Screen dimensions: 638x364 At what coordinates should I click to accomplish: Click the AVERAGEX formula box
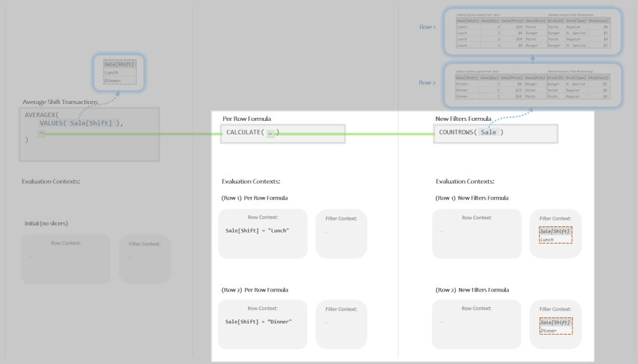(x=92, y=133)
